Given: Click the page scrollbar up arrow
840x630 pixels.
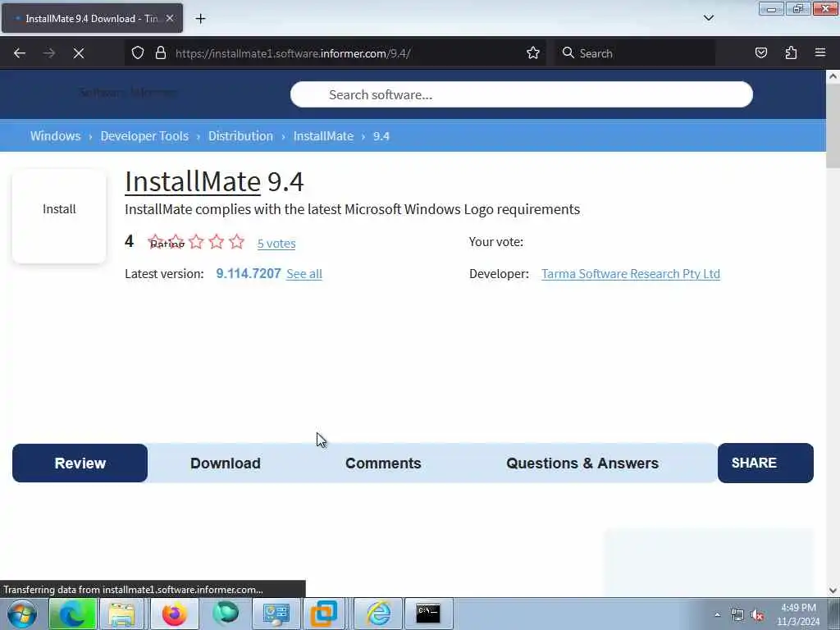Looking at the screenshot, I should coord(833,76).
